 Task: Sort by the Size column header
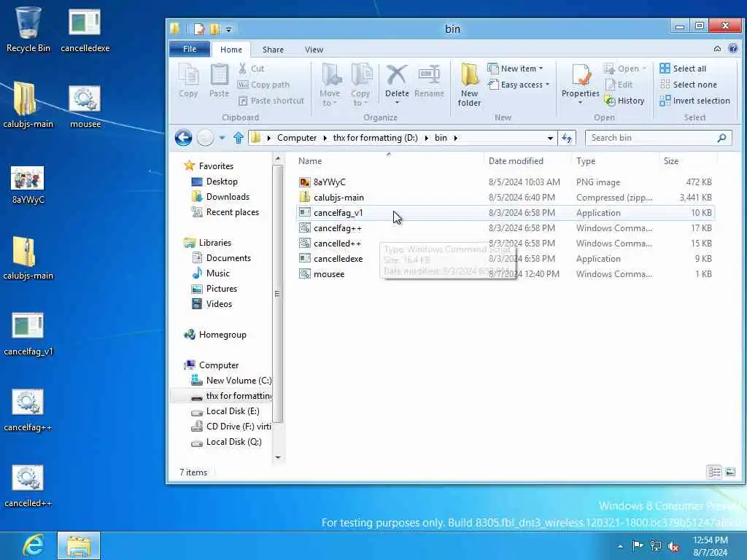687,161
